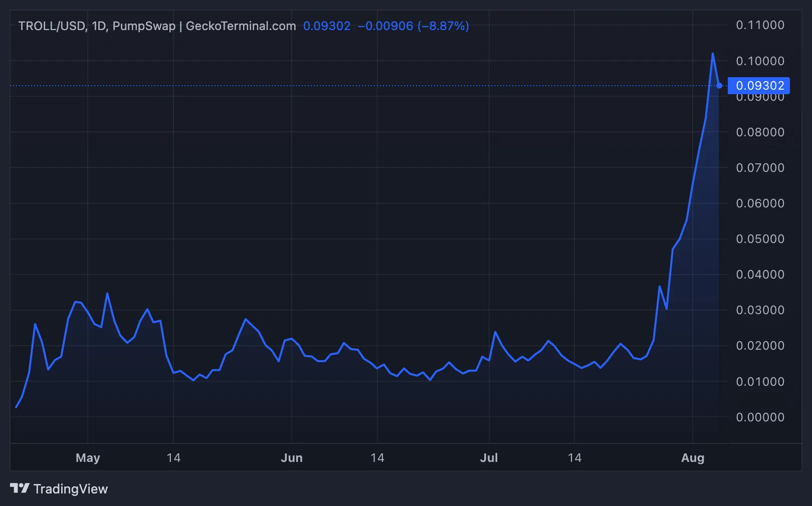The image size is (812, 506).
Task: Toggle the dotted current price line
Action: (x=351, y=86)
